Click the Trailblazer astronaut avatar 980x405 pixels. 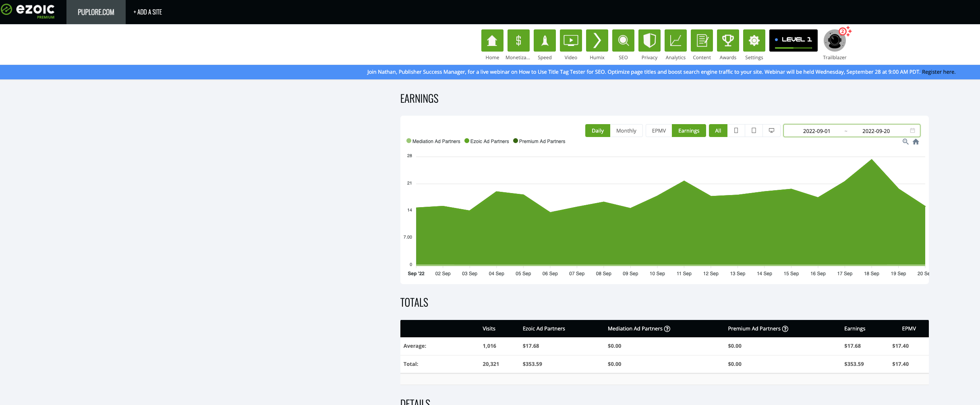click(x=835, y=41)
